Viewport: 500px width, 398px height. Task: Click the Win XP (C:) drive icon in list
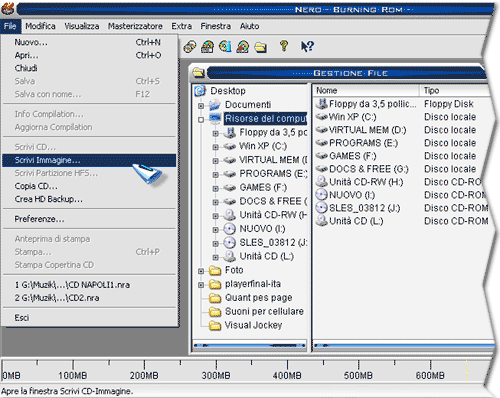pyautogui.click(x=322, y=117)
